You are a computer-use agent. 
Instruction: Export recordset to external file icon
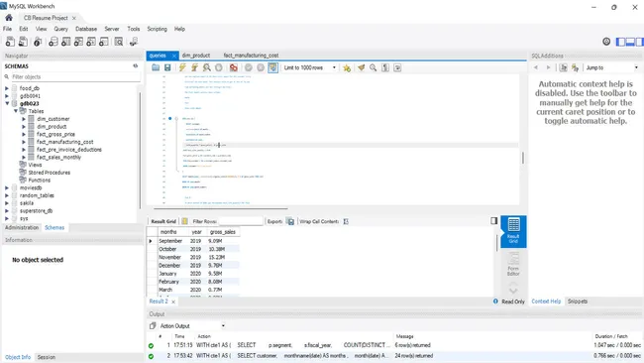(290, 221)
